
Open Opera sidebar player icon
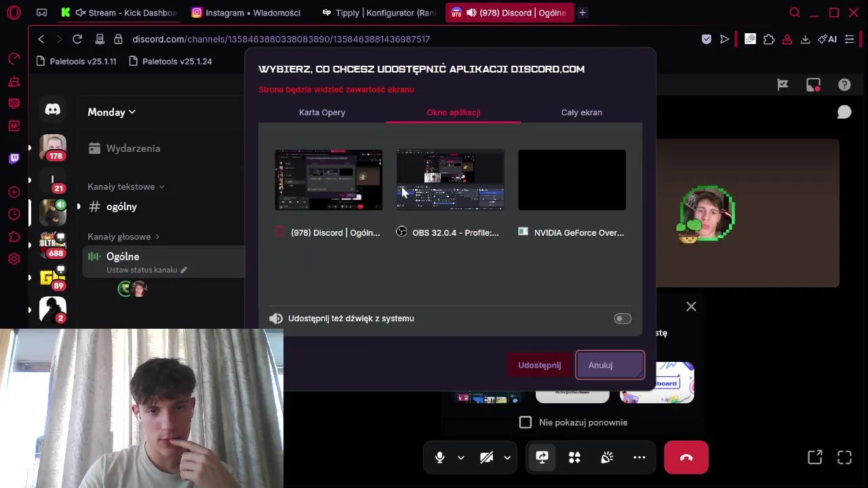click(x=14, y=192)
